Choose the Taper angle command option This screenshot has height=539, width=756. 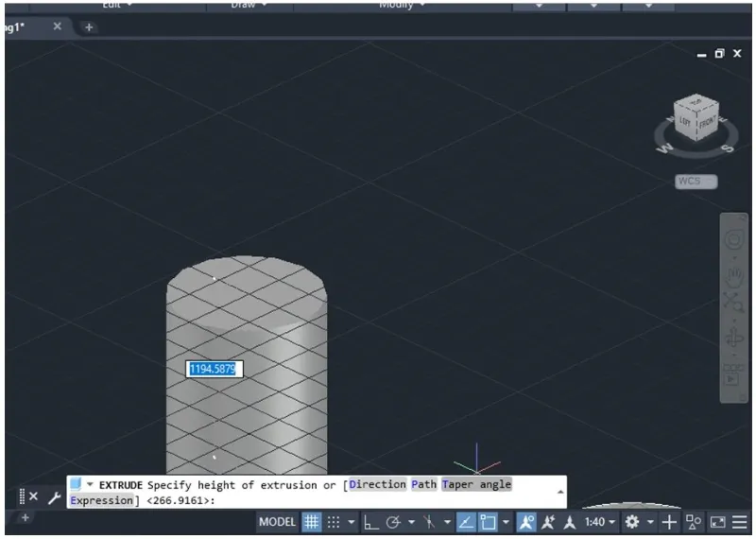coord(476,485)
